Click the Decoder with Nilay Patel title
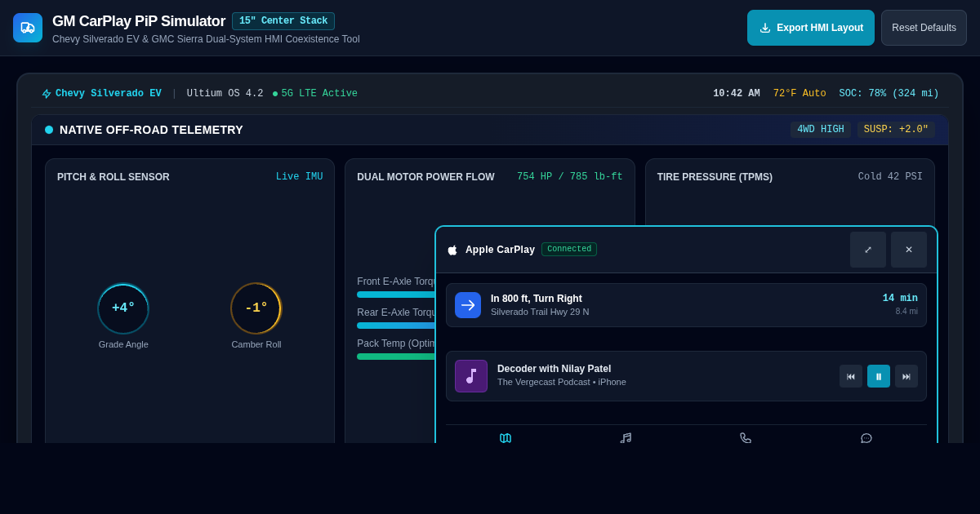Screen dimensions: 980x514 point(554,369)
